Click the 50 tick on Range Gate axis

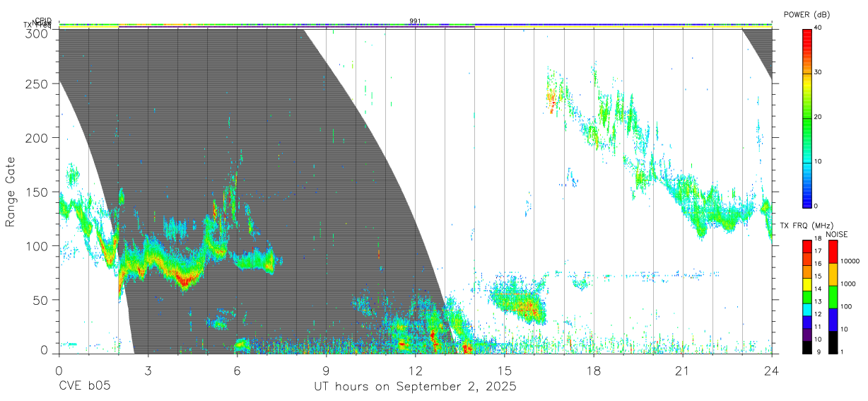41,300
